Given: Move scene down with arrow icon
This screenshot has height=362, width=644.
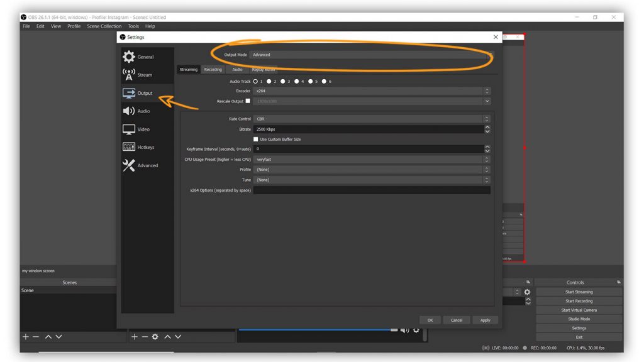Looking at the screenshot, I should 58,337.
